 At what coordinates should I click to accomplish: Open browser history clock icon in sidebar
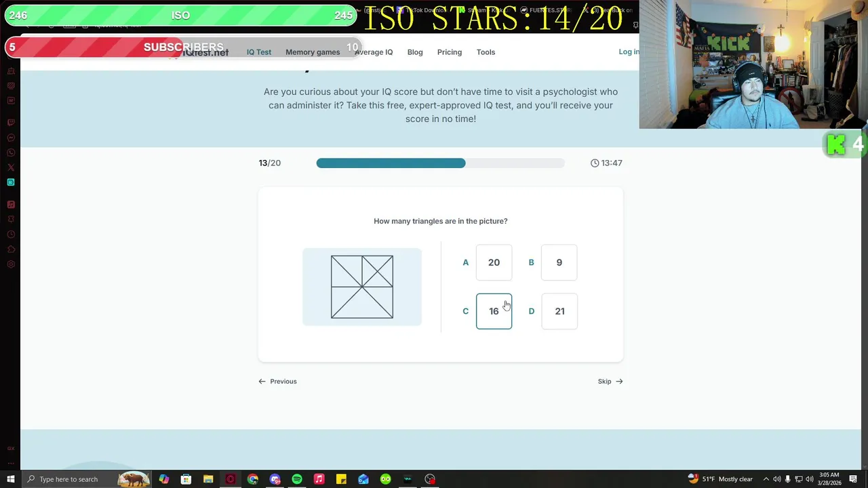[x=11, y=235]
